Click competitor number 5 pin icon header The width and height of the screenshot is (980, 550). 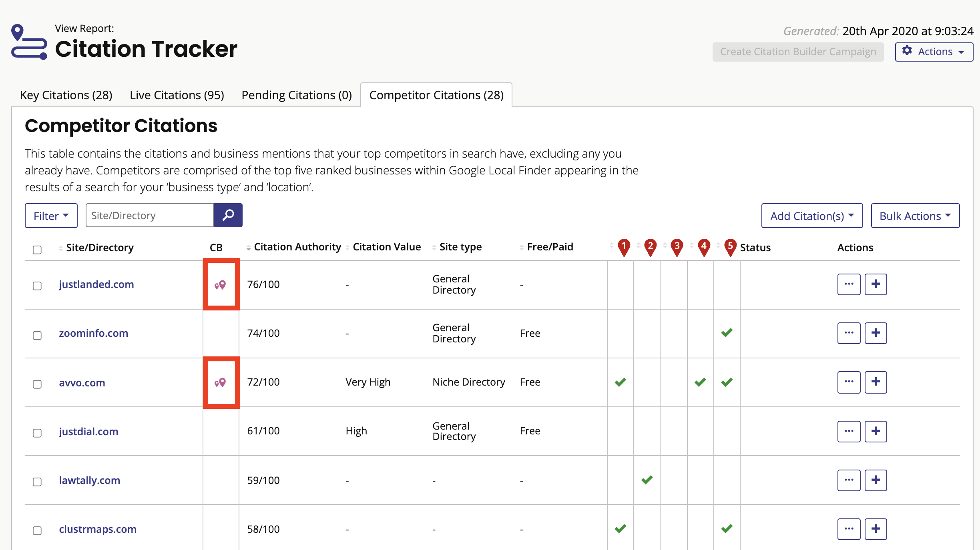tap(730, 247)
